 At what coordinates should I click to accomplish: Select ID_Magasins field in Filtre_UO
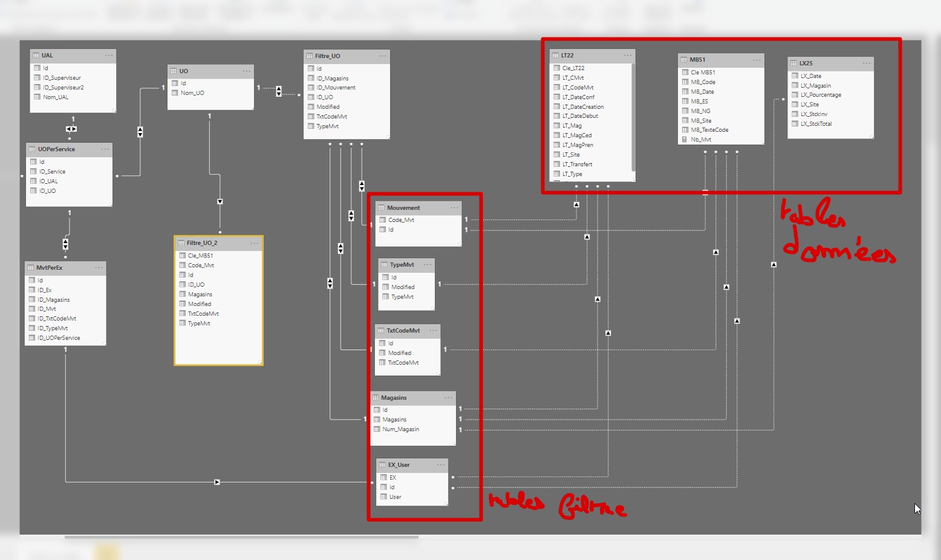click(x=333, y=78)
